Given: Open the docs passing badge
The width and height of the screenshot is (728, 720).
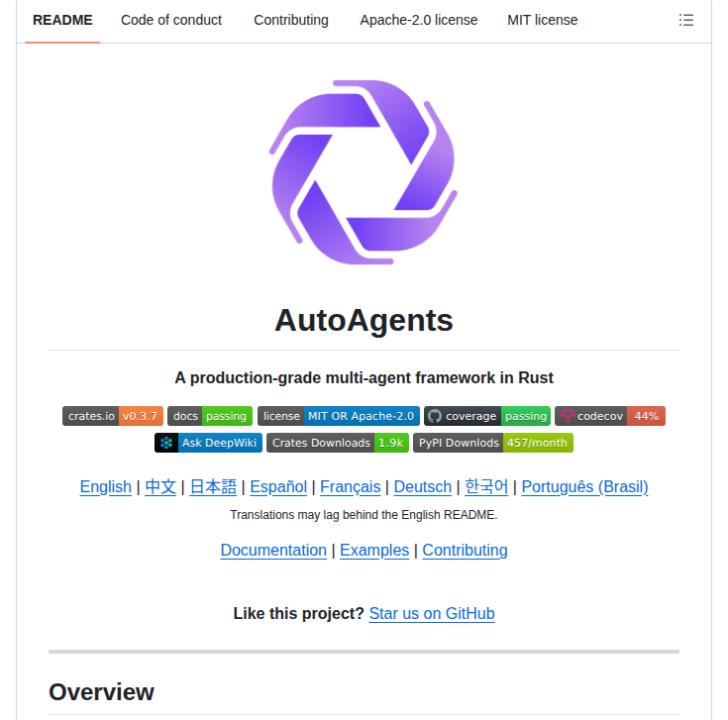Looking at the screenshot, I should (210, 416).
